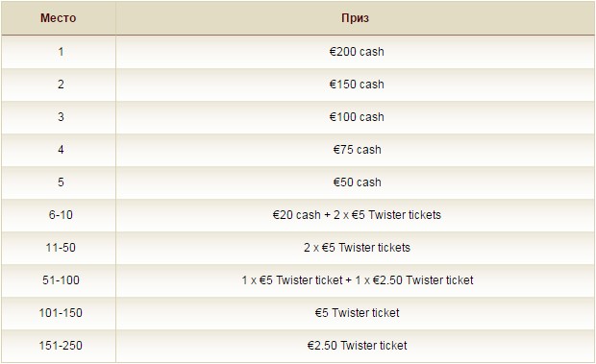Select the €100 cash prize cell

pyautogui.click(x=356, y=117)
